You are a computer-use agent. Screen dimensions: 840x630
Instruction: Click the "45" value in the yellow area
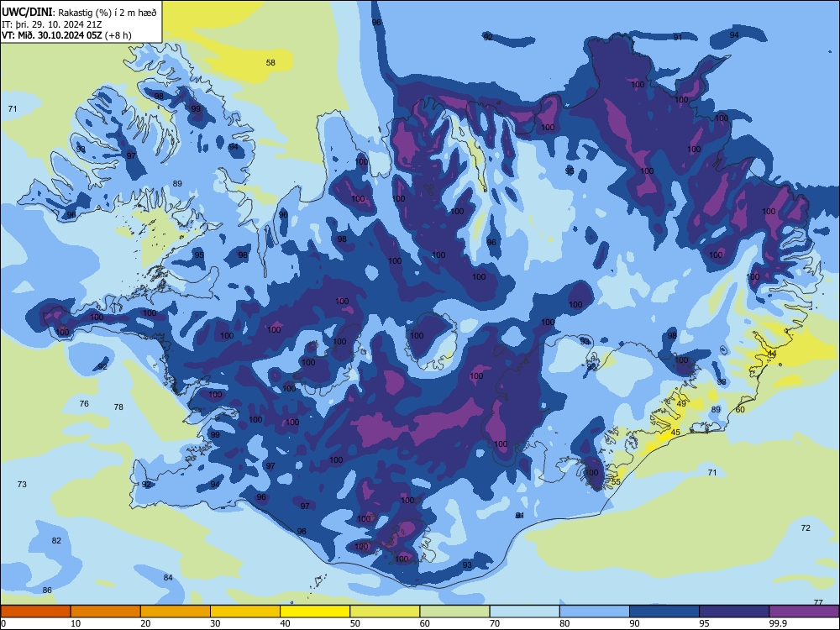(675, 433)
